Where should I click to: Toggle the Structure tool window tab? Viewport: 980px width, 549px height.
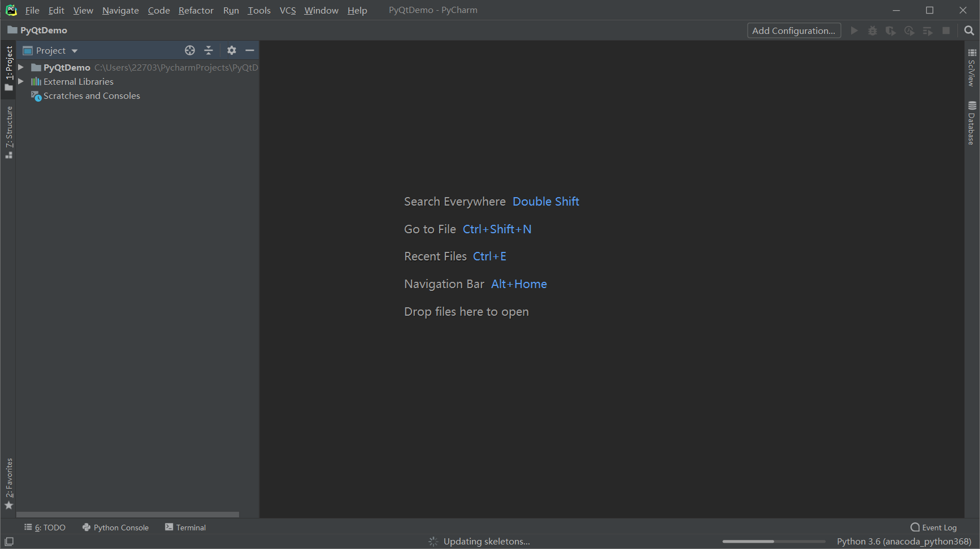8,132
